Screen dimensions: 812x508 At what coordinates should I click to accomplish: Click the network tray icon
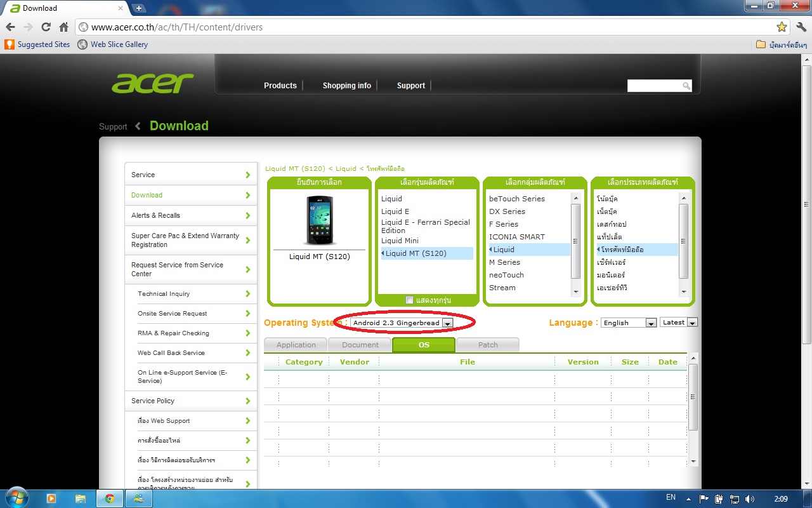click(x=735, y=498)
